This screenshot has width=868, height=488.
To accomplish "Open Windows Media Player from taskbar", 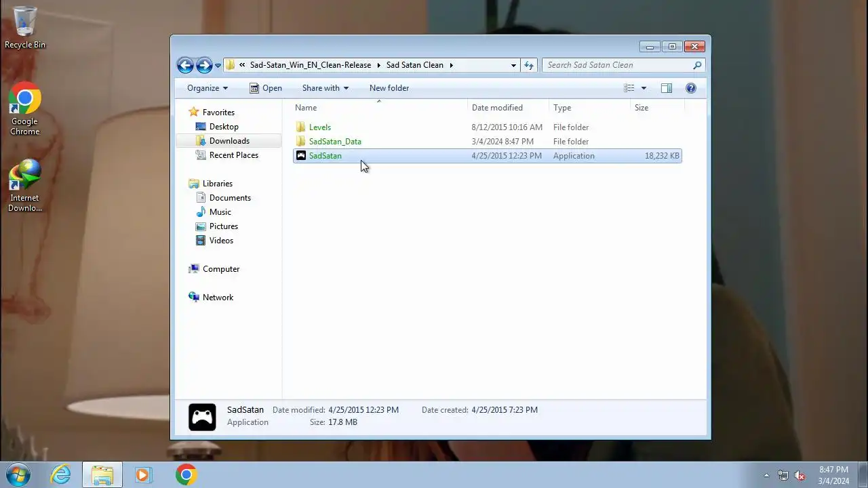I will 143,475.
